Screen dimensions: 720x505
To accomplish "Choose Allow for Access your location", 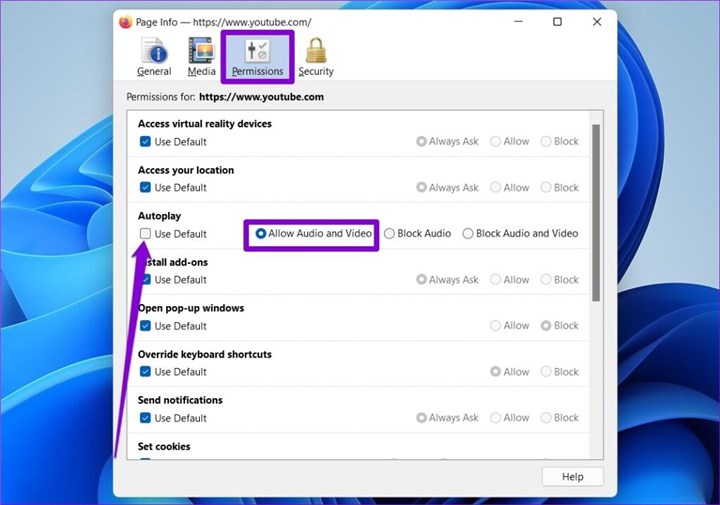I will coord(495,187).
